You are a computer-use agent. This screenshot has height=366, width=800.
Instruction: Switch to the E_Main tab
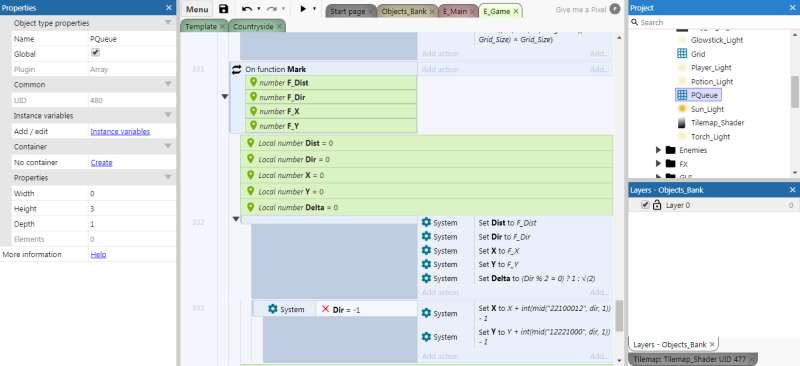point(455,11)
